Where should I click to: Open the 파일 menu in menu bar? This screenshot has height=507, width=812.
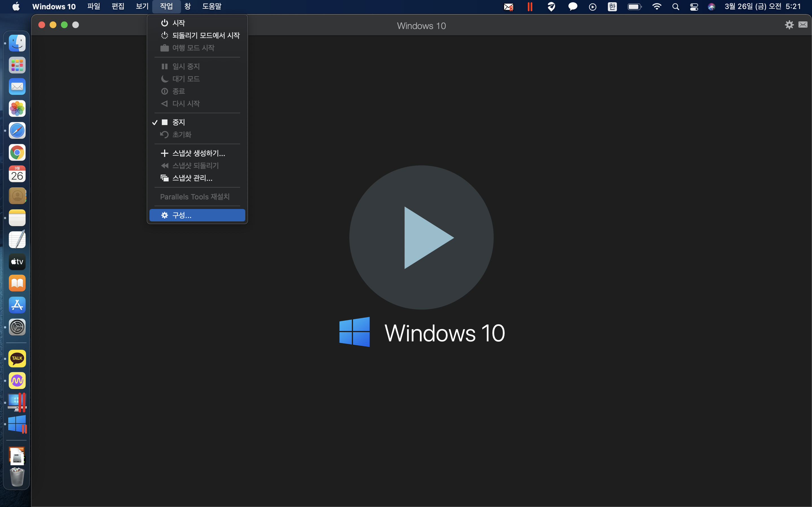click(x=94, y=6)
